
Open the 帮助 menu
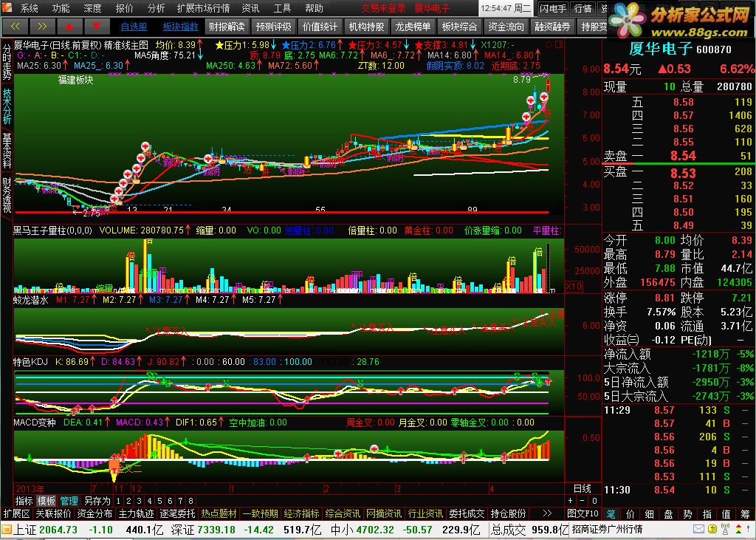314,8
